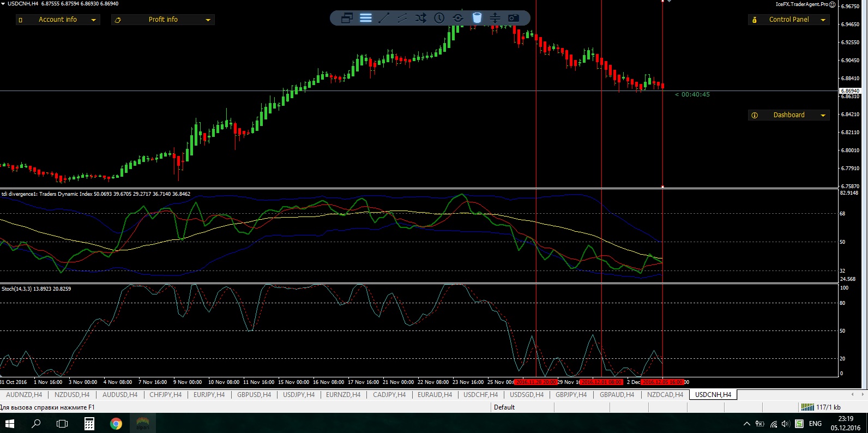Image resolution: width=868 pixels, height=433 pixels.
Task: Click the 117/1 kb connection status
Action: [821, 407]
